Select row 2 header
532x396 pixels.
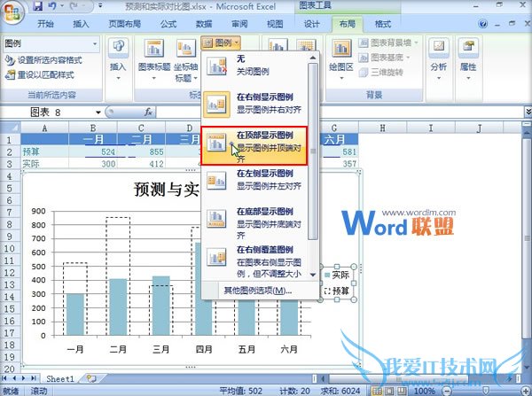[10, 151]
